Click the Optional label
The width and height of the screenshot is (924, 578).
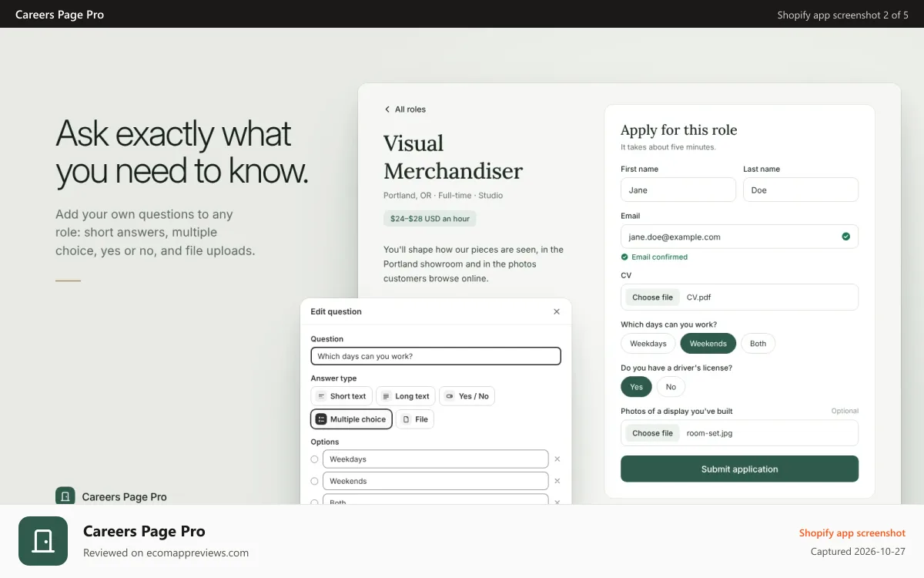(x=845, y=411)
